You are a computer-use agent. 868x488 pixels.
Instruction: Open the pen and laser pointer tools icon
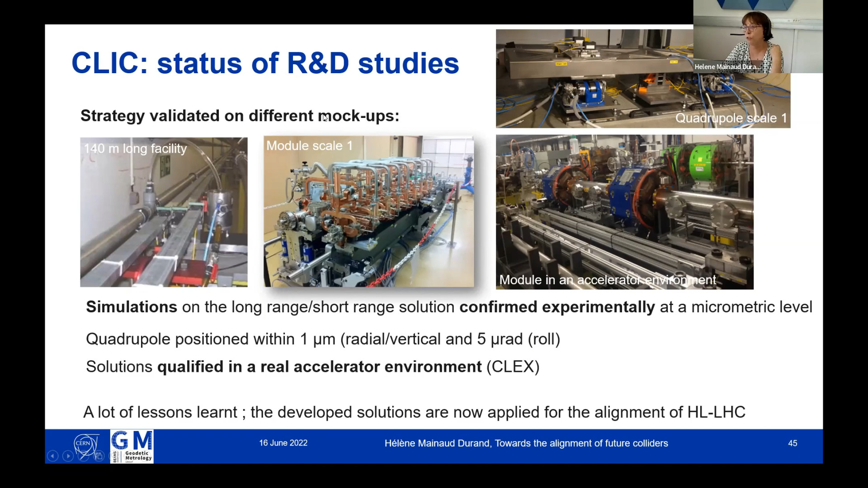point(83,456)
